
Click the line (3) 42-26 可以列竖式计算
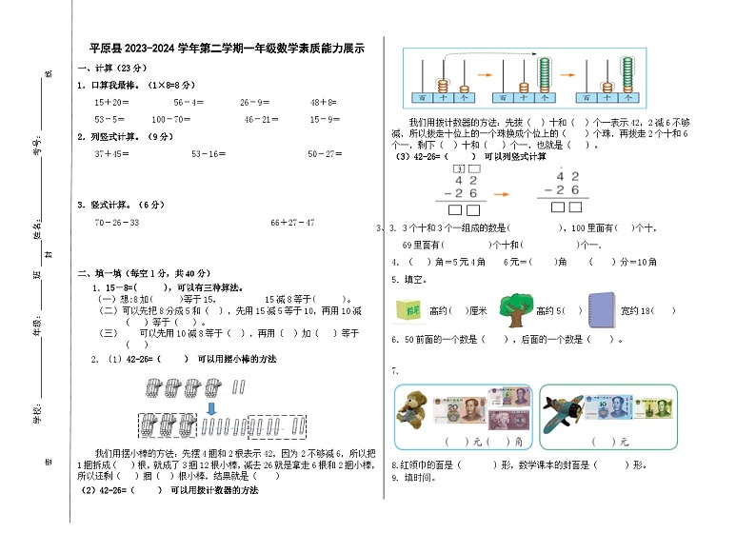pos(470,157)
